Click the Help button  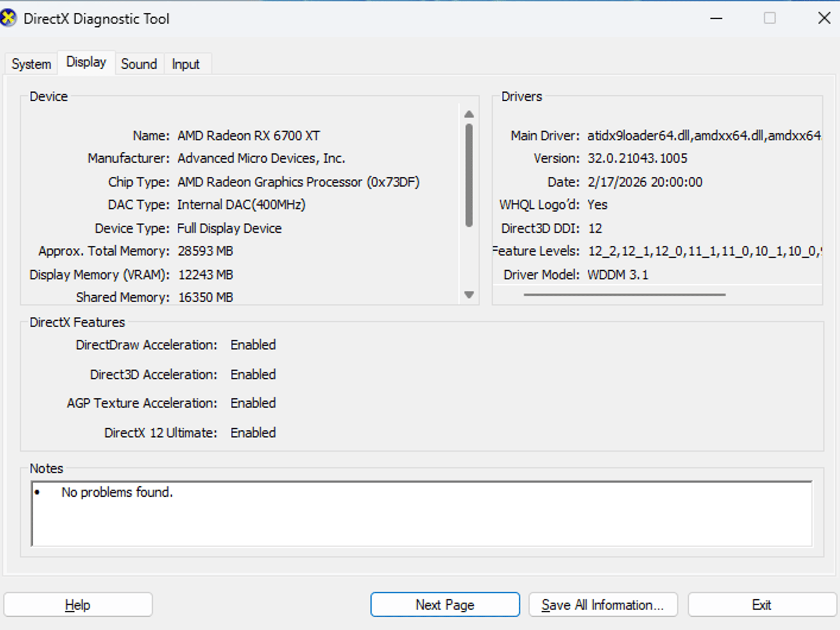point(78,605)
